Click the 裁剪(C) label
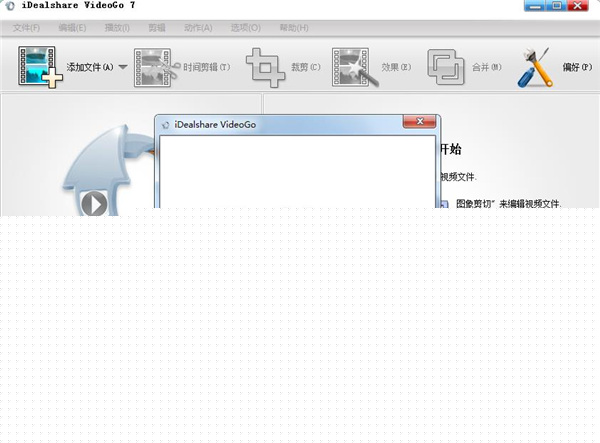600x443 pixels. tap(306, 67)
